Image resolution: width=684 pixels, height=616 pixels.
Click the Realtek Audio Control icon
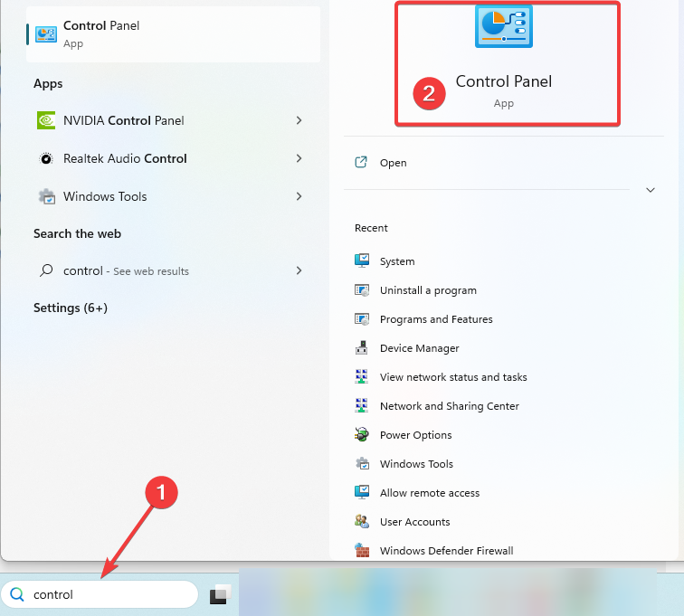click(46, 158)
